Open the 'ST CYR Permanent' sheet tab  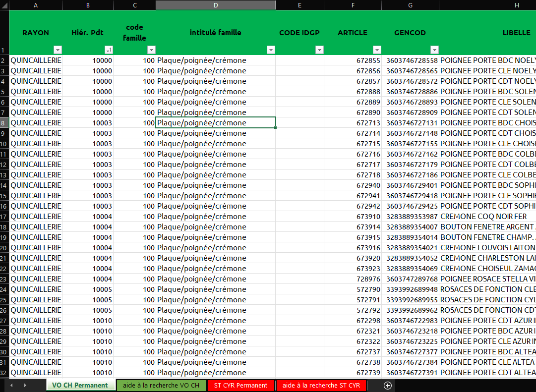pos(240,386)
